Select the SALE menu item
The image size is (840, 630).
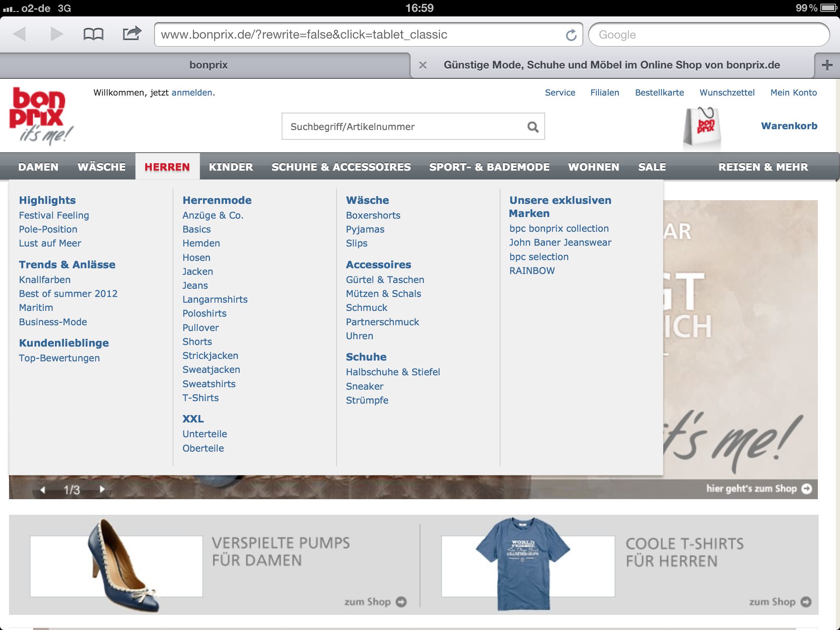[652, 167]
